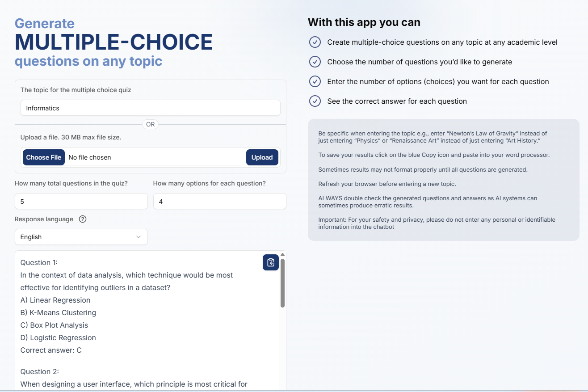Click the blue Copy results icon
Viewport: 588px width, 392px height.
[x=270, y=262]
